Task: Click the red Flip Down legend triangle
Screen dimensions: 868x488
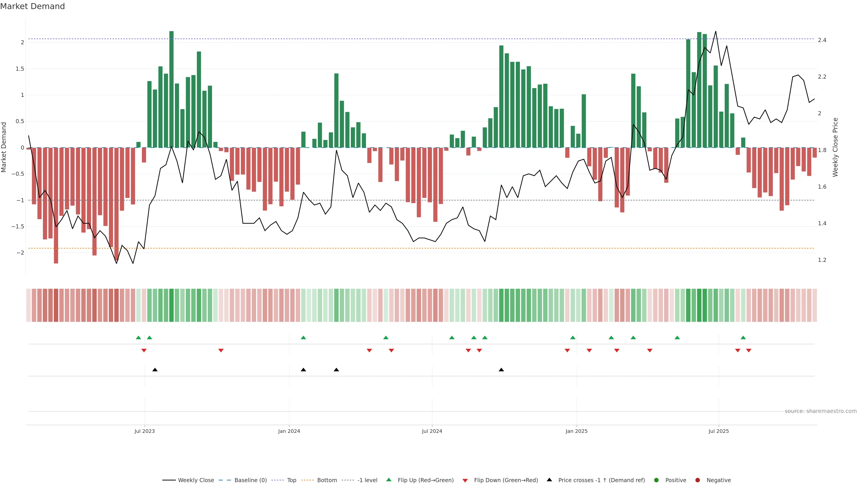Action: point(465,481)
